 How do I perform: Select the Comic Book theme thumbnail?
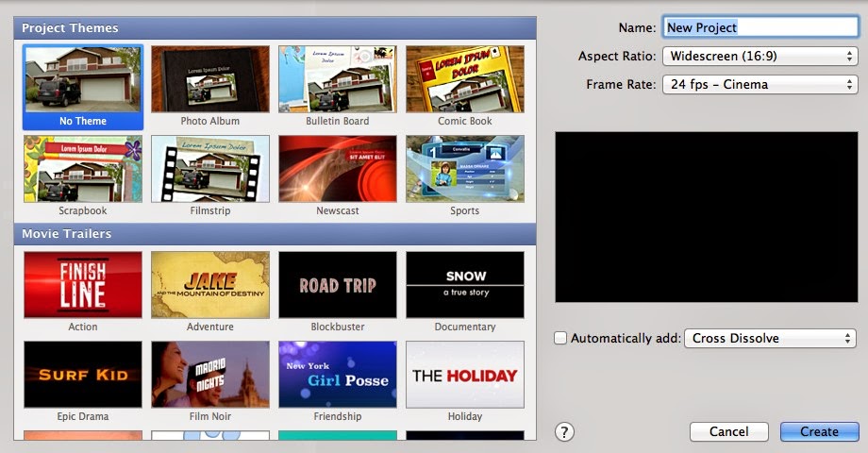point(465,79)
